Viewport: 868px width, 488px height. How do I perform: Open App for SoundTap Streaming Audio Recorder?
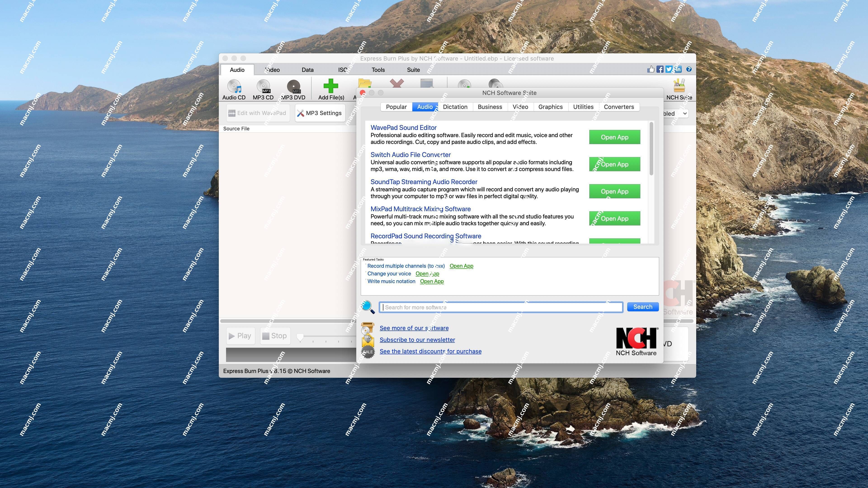tap(614, 191)
